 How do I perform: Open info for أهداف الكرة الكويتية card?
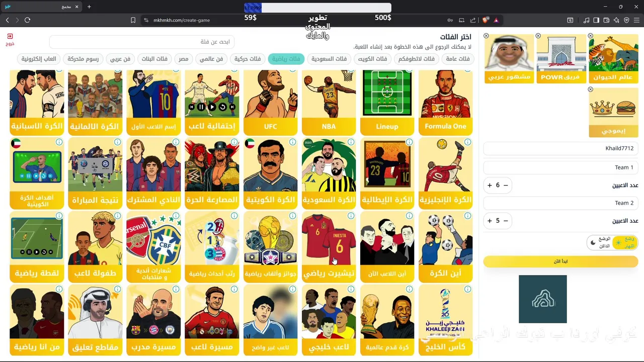pos(59,142)
